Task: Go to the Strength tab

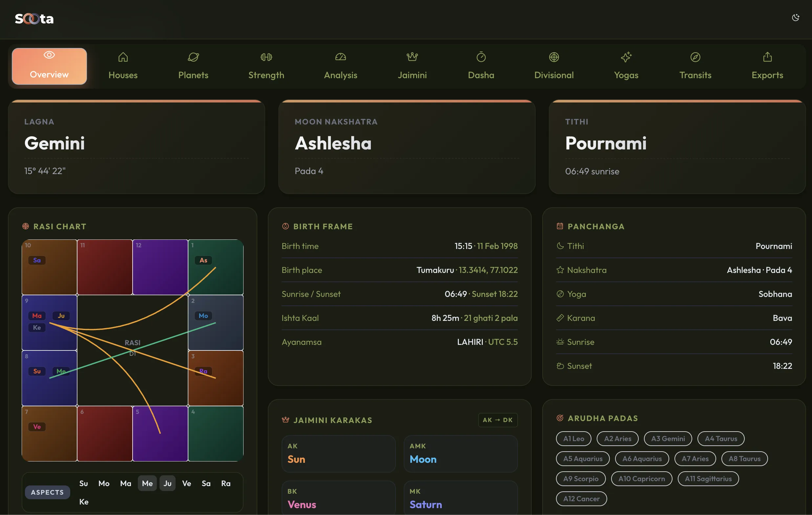Action: 266,66
